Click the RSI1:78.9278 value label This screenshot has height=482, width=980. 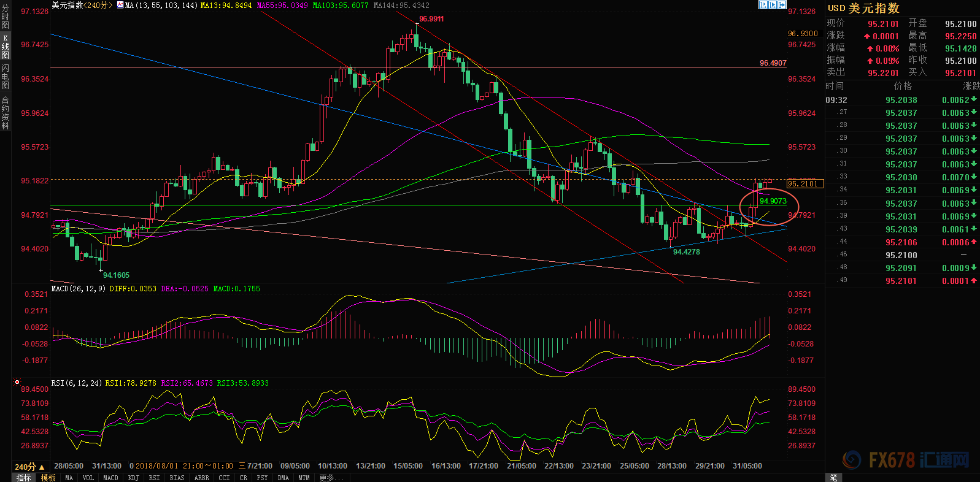point(131,383)
